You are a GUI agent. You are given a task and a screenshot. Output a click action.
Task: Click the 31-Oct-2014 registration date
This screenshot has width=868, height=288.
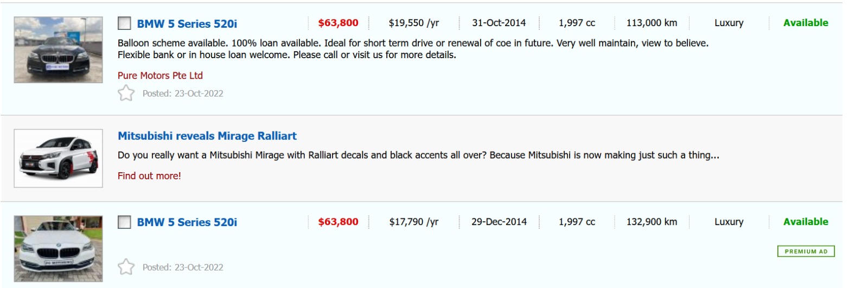coord(499,23)
